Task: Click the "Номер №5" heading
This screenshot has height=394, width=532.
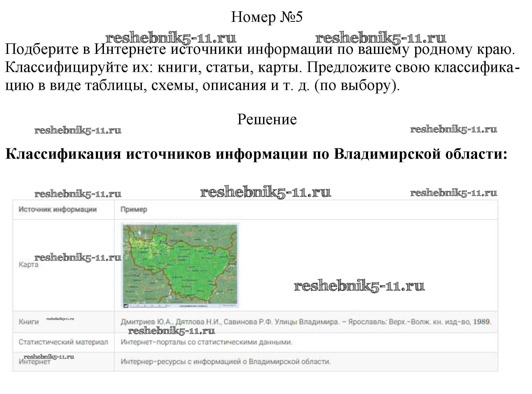Action: [x=267, y=17]
